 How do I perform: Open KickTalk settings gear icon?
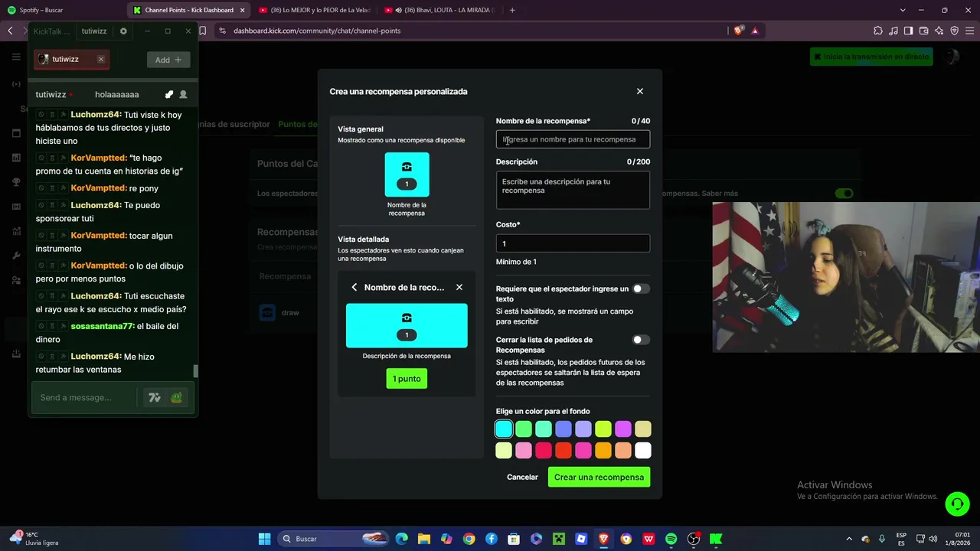tap(123, 31)
